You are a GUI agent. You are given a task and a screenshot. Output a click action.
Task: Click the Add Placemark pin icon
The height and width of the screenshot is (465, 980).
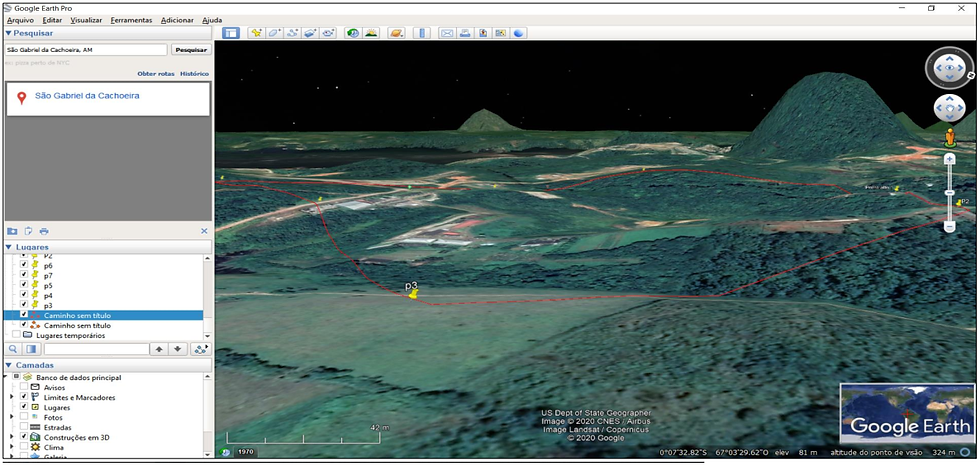coord(255,33)
